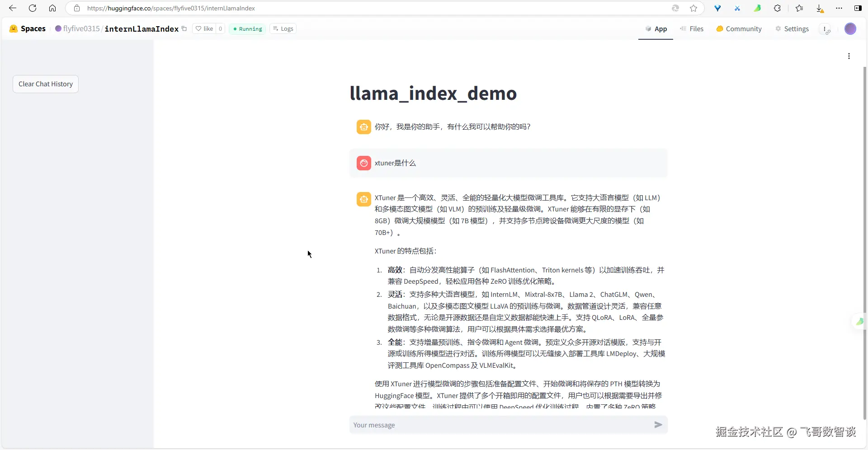868x450 pixels.
Task: Open the Community tab
Action: [739, 28]
